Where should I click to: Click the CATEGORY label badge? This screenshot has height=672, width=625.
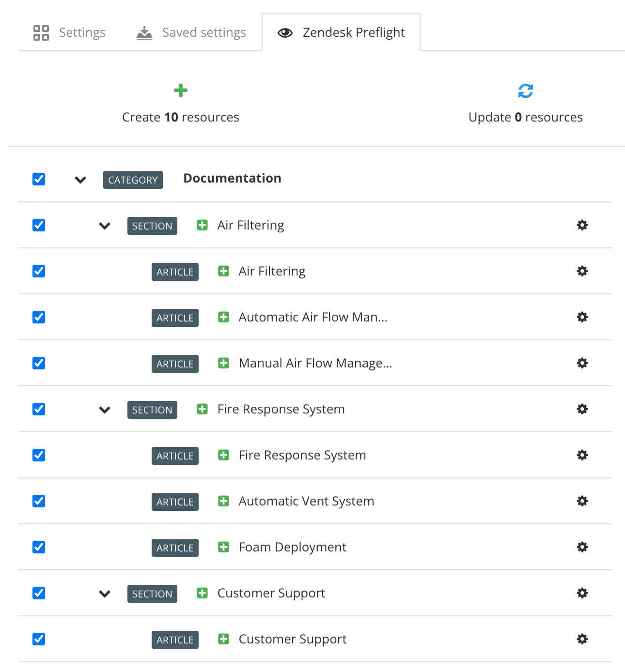(133, 180)
